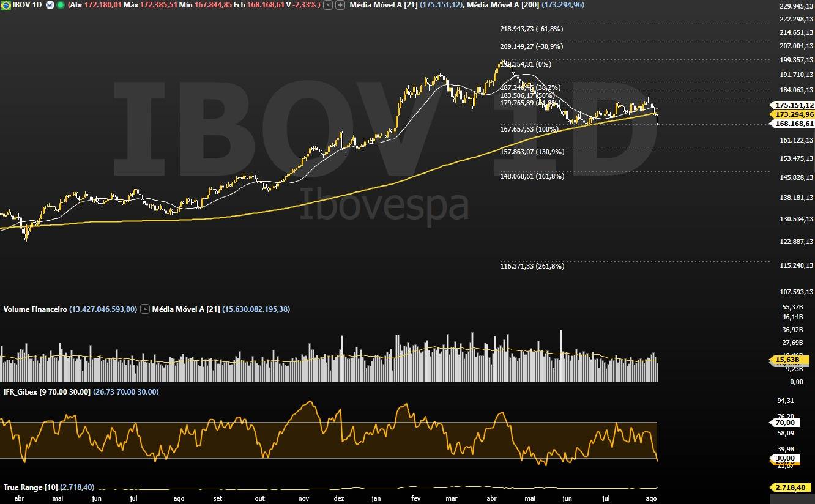Click the 116.371,33 (261,8%) Fibonacci label
This screenshot has width=815, height=504.
531,266
